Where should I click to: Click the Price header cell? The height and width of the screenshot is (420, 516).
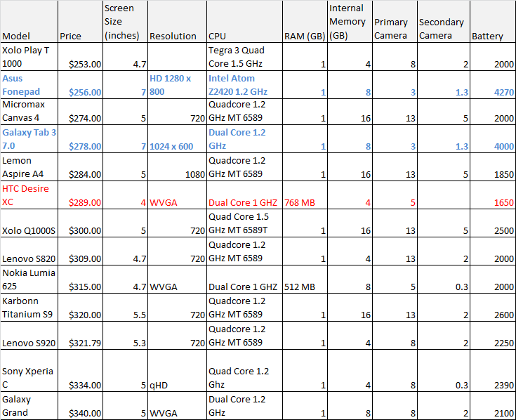[80, 21]
